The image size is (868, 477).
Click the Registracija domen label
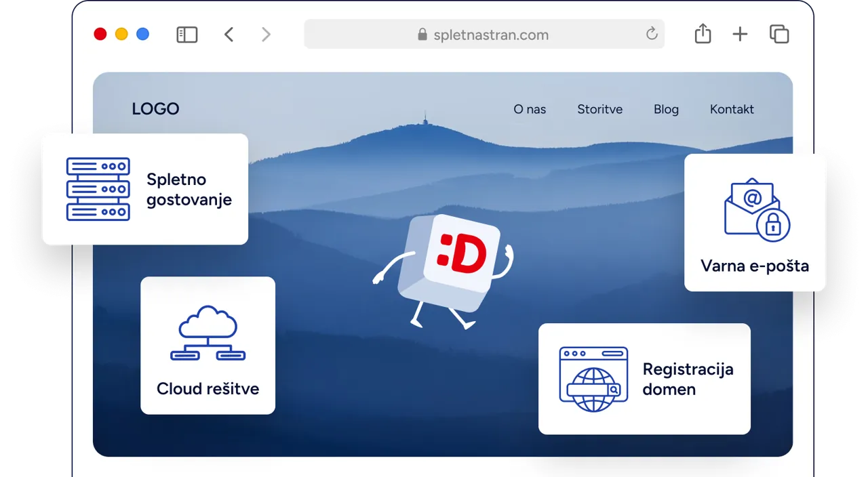tap(688, 379)
